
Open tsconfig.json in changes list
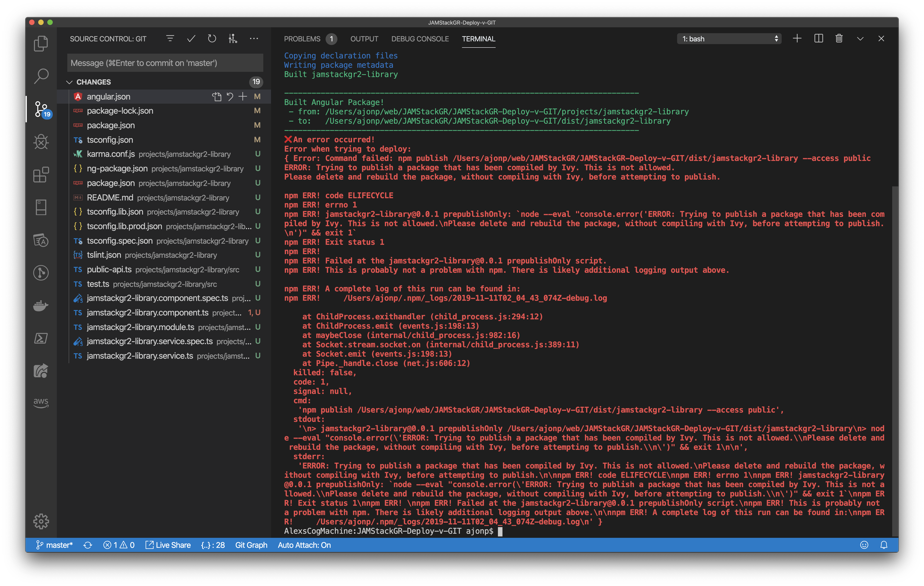(164, 140)
